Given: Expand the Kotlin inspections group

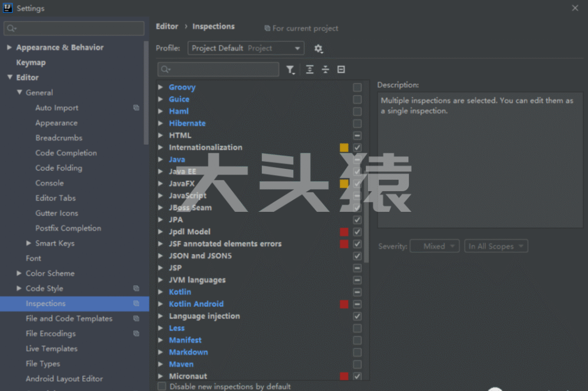Looking at the screenshot, I should click(161, 292).
